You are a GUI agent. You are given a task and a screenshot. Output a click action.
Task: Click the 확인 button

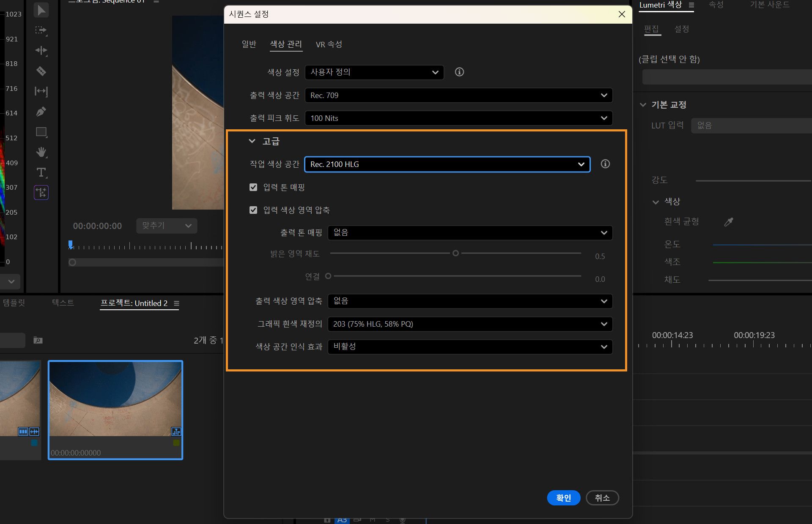click(x=564, y=498)
